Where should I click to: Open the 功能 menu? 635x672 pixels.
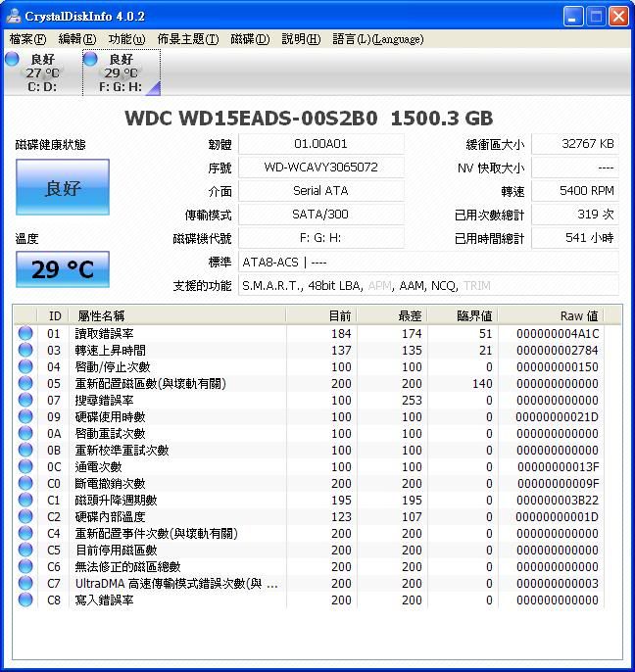coord(126,39)
